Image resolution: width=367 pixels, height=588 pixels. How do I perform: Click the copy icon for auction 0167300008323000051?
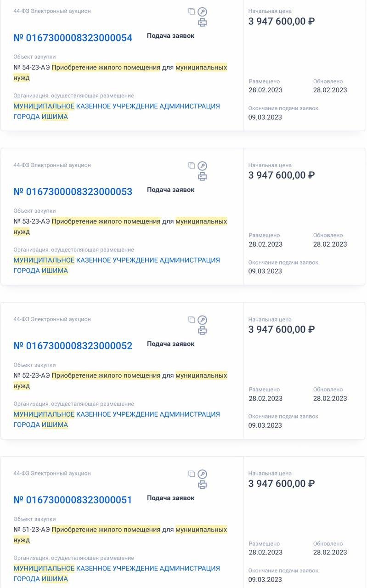click(x=192, y=474)
